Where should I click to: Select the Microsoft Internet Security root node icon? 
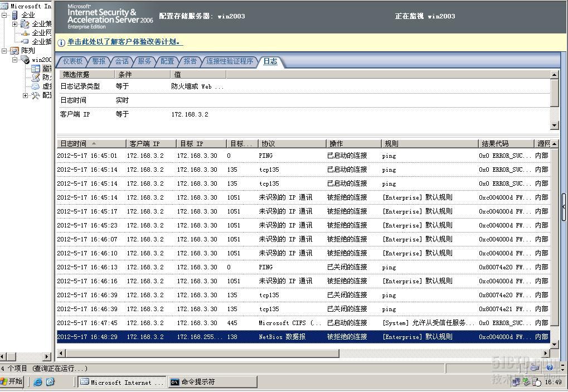4,6
